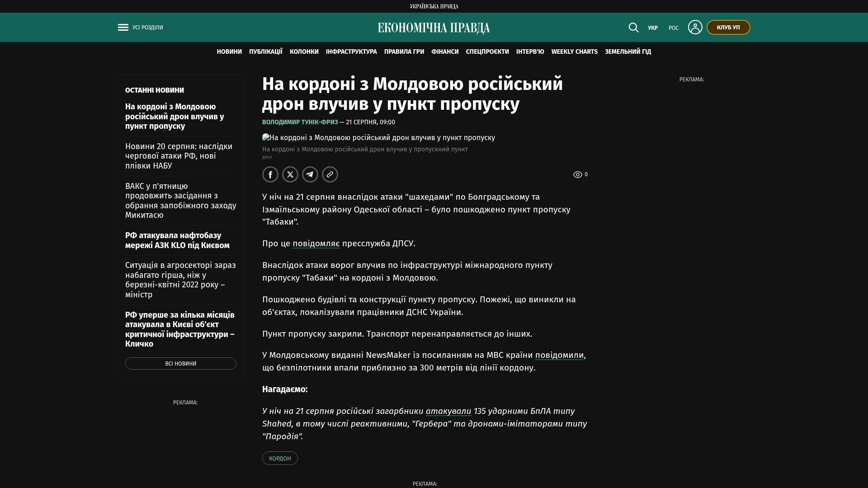
Task: Click the 'ДПСУ' photo credit
Action: [x=267, y=157]
